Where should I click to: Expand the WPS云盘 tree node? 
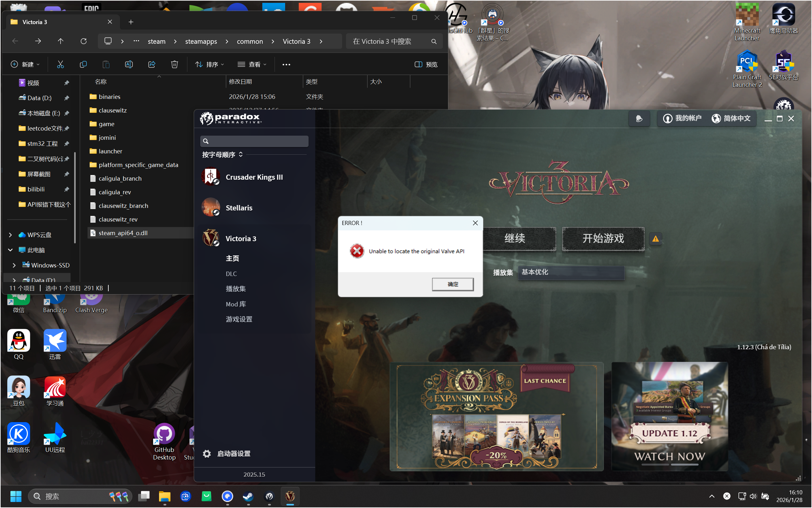tap(10, 235)
